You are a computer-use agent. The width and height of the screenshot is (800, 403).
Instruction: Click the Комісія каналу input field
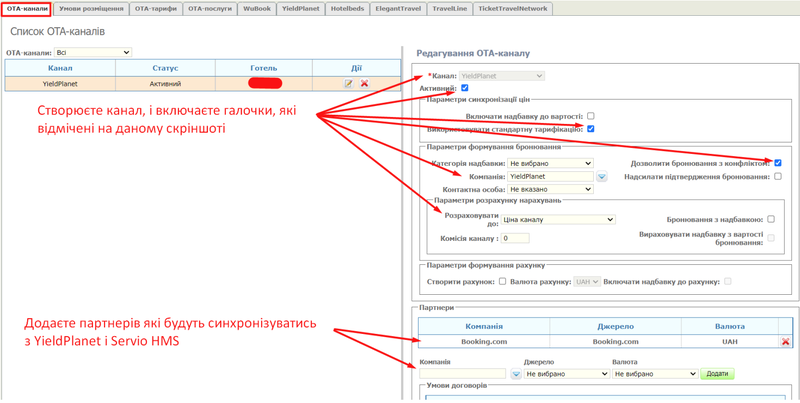coord(515,238)
